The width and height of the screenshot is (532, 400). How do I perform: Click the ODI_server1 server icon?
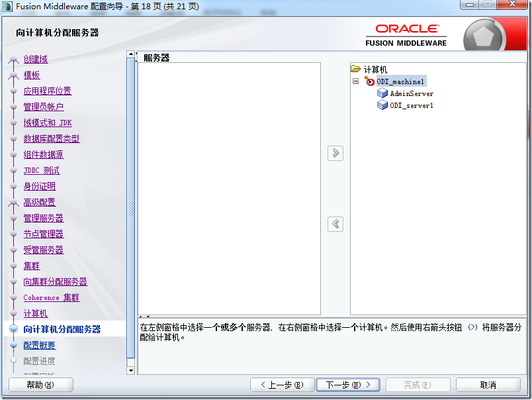click(382, 105)
